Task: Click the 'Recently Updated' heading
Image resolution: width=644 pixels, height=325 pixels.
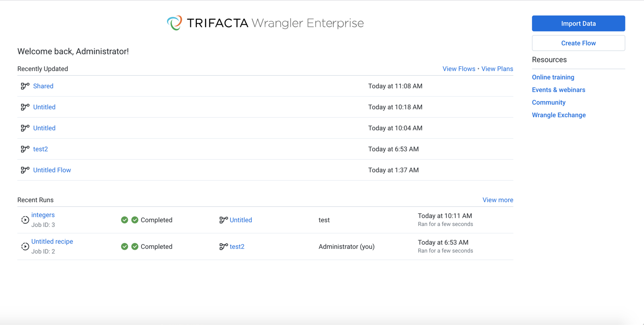Action: tap(42, 69)
